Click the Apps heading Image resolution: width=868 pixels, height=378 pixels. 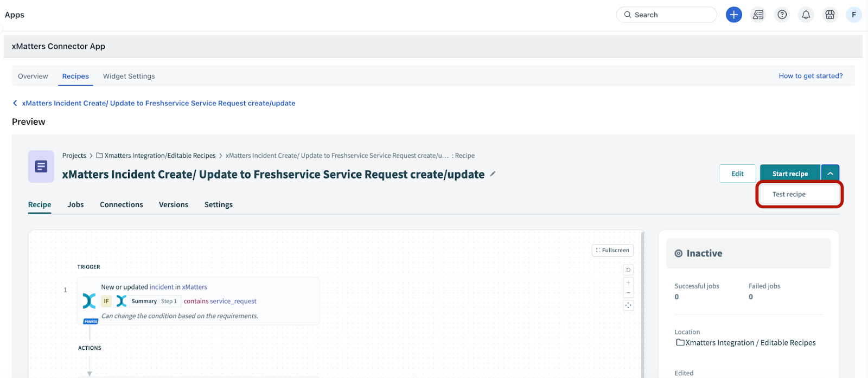(x=15, y=15)
